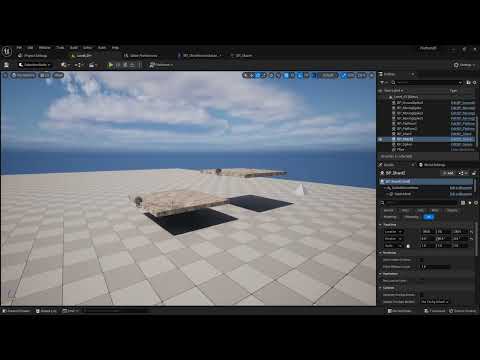Click the Unreal Engine logo icon
Image resolution: width=480 pixels, height=360 pixels.
coord(7,51)
